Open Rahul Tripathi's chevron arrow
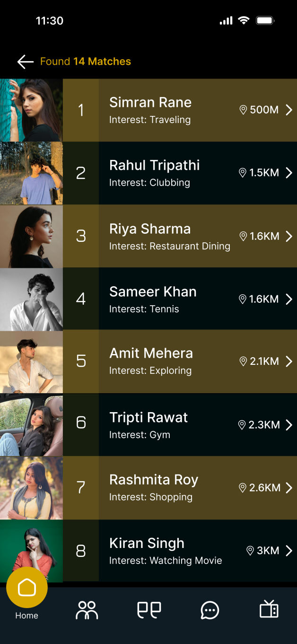The image size is (297, 644). pyautogui.click(x=289, y=173)
